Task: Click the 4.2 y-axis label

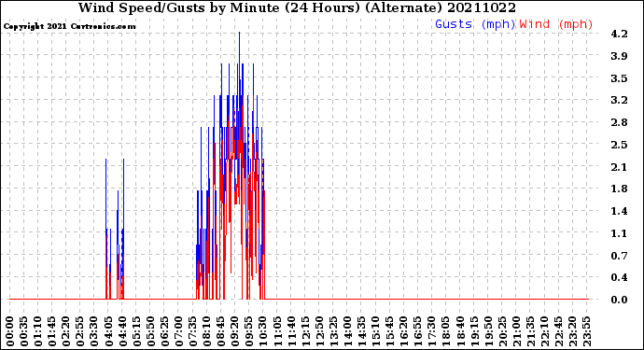Action: (619, 34)
